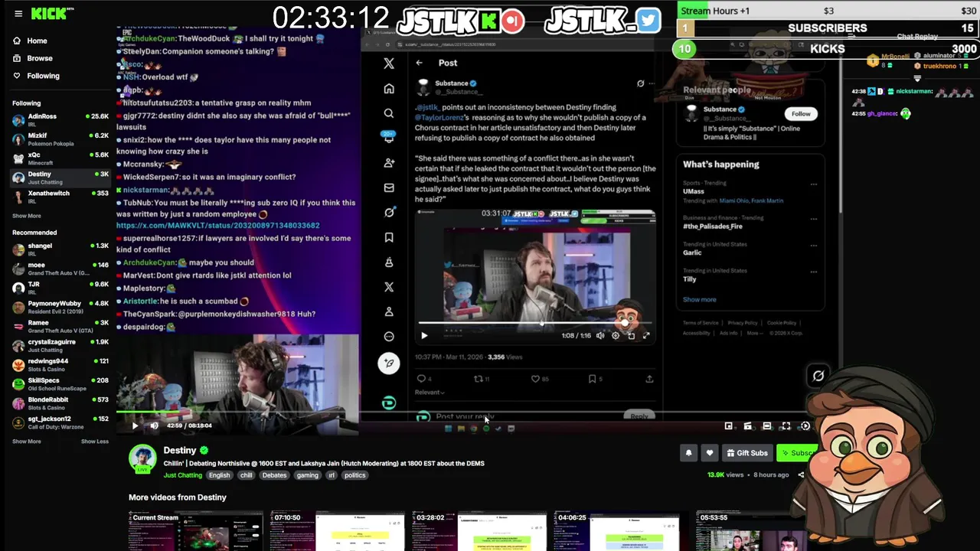Screen dimensions: 980x551
Task: Click the white round Post compose button
Action: pos(389,363)
